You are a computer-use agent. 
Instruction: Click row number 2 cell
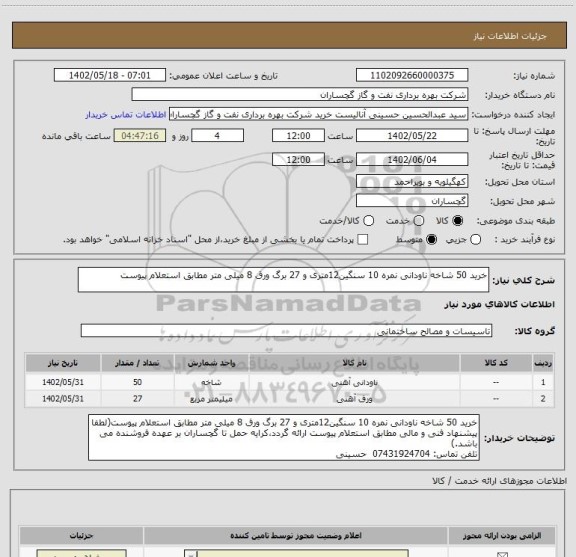543,399
